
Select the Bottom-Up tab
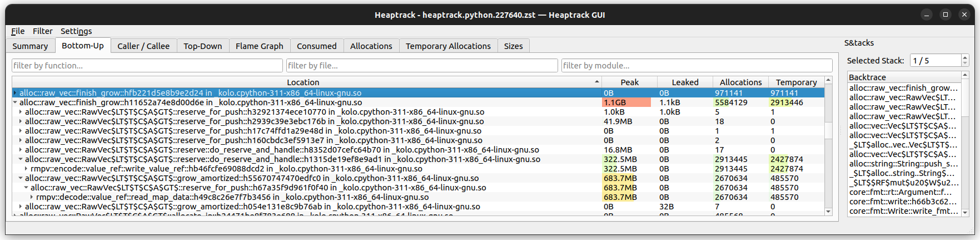click(x=83, y=46)
